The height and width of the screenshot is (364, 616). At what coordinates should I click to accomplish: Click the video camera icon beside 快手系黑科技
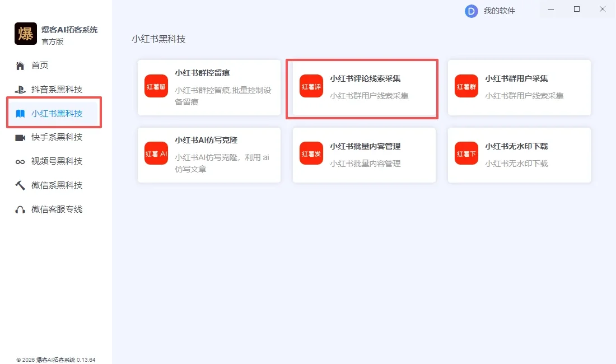tap(20, 137)
